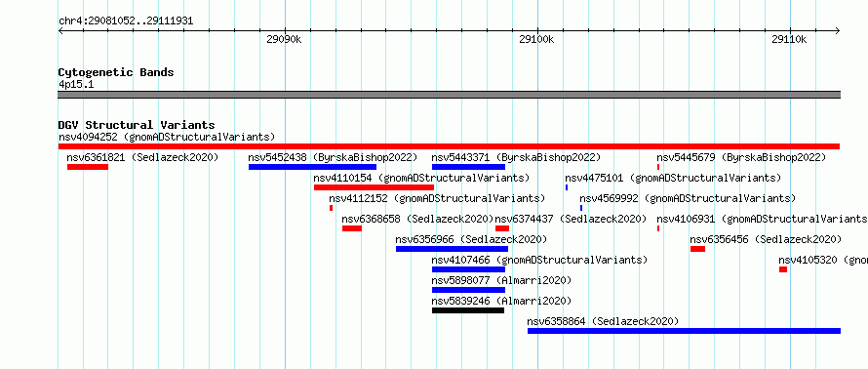Open nsv6356966 (Sedlazeck2020) label
Screen dimensions: 868x369
pos(471,239)
